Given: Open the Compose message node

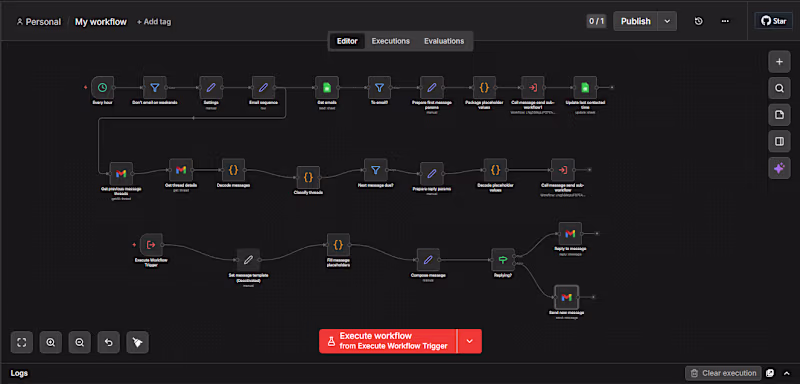Looking at the screenshot, I should (428, 260).
